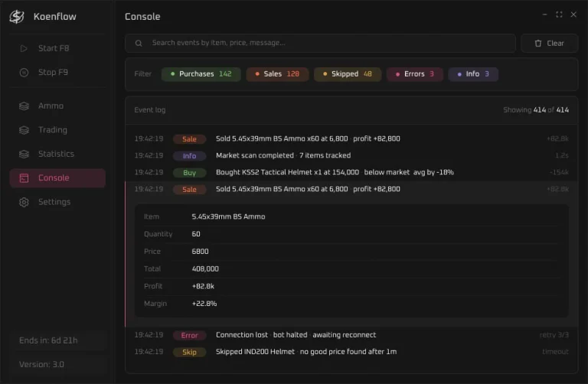
Task: Maximize the Koenflow window
Action: coord(559,15)
